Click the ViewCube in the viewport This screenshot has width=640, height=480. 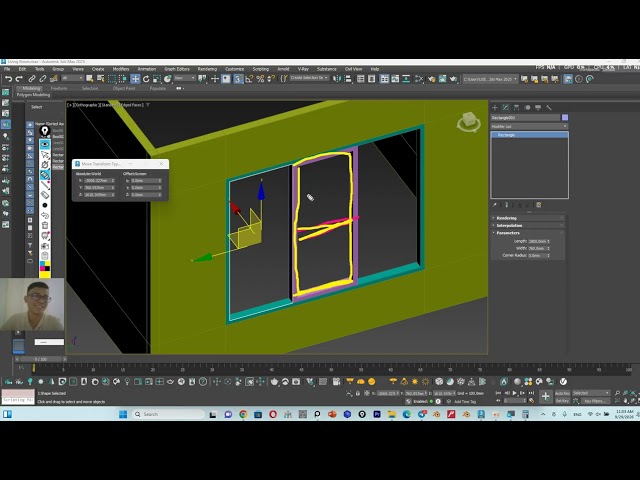(x=469, y=121)
